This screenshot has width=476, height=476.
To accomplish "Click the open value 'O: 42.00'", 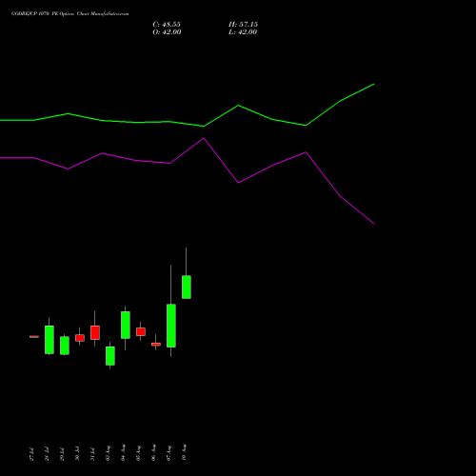I will pos(167,32).
